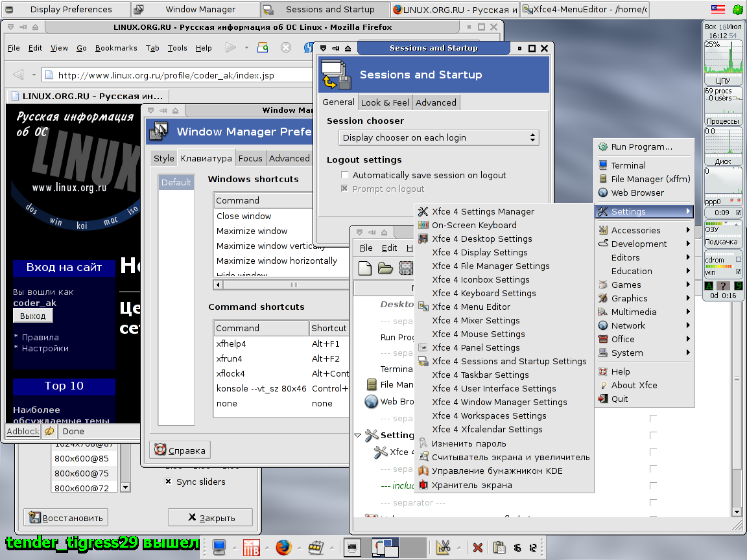Open the calendar launcher in the bottom panel
Screen dimensions: 747x560
(315, 548)
